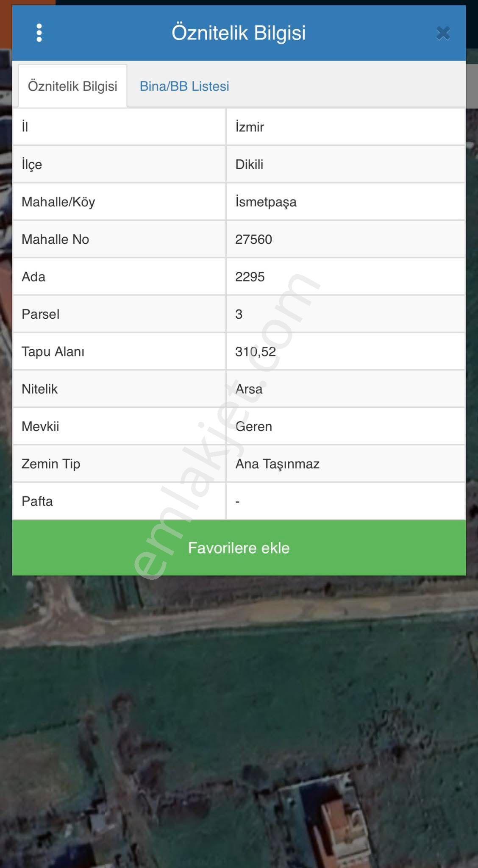The image size is (478, 868).
Task: Click the Pafta row label
Action: click(37, 501)
